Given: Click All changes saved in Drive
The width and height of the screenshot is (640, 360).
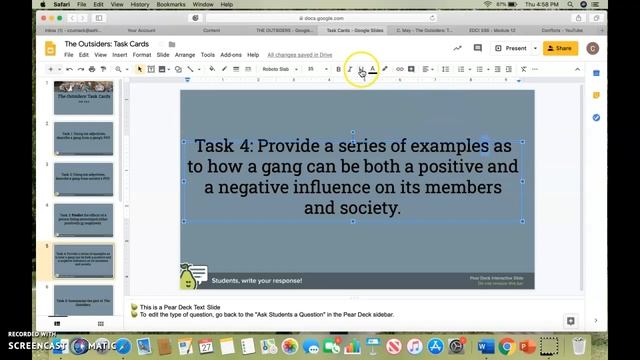Looking at the screenshot, I should [300, 55].
